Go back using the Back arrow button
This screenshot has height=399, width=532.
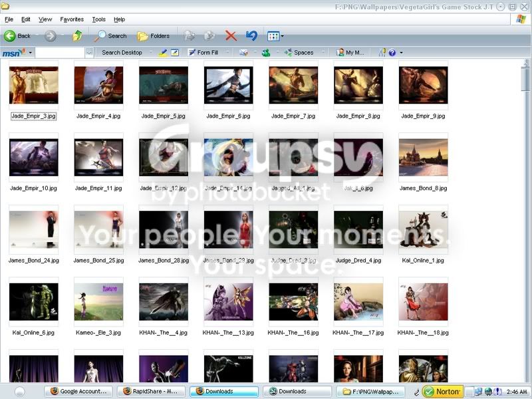17,36
